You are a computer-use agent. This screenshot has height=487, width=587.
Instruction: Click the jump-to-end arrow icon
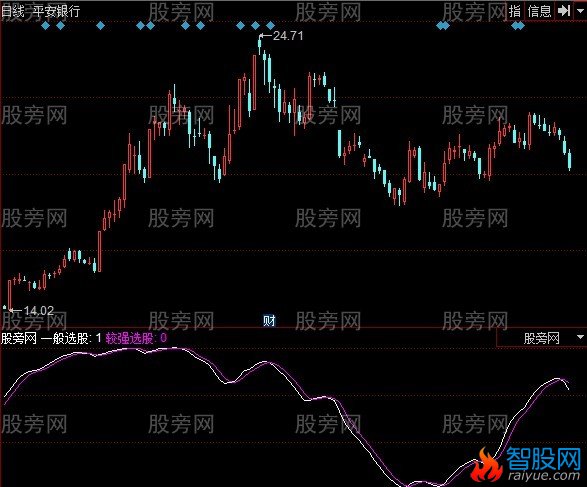pyautogui.click(x=564, y=10)
